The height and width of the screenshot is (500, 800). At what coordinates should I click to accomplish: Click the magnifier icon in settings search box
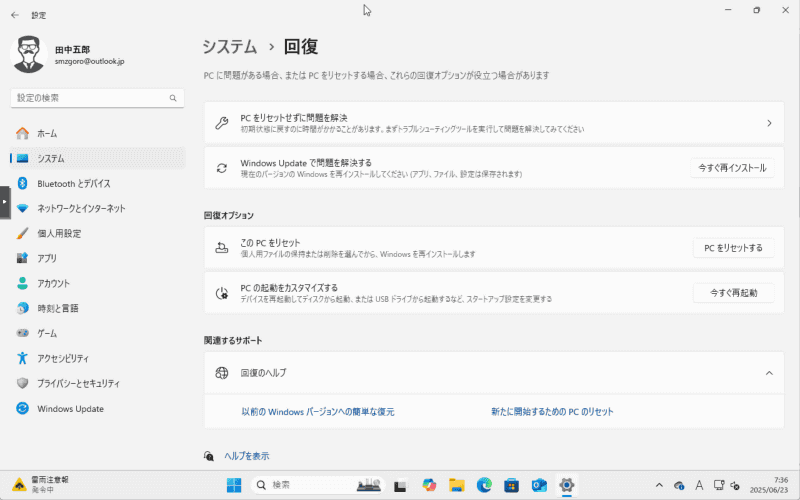click(x=173, y=98)
